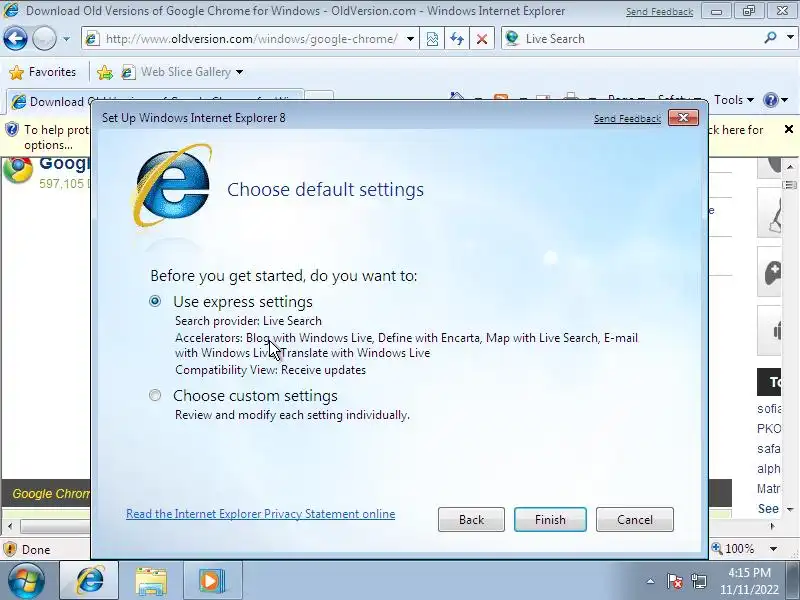Screen dimensions: 800x600
Task: Click the Internet Explorer logo in dialog
Action: [172, 186]
